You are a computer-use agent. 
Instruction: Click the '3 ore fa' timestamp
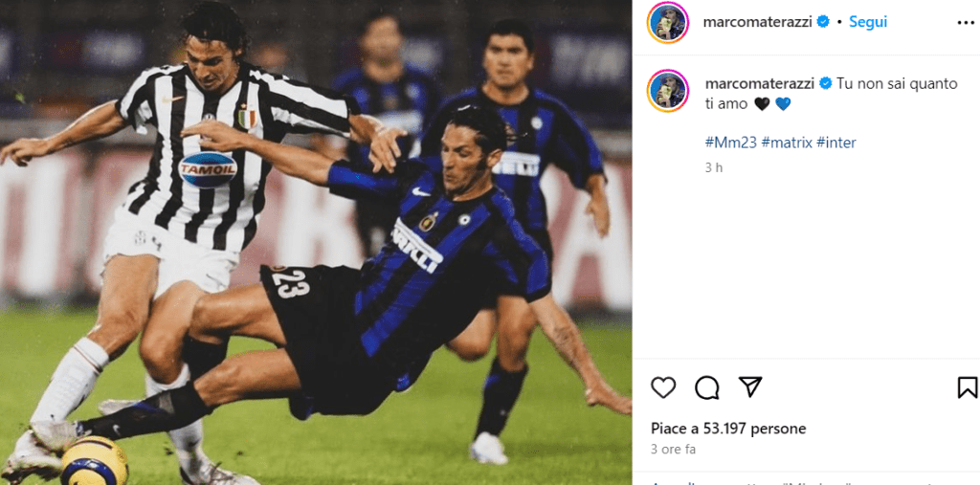point(673,450)
